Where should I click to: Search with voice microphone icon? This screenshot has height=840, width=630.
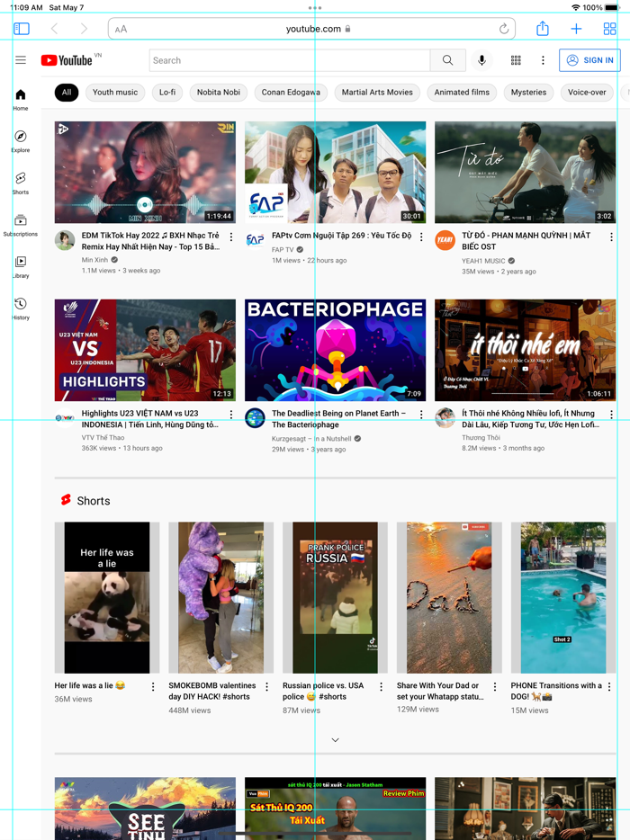pos(482,60)
